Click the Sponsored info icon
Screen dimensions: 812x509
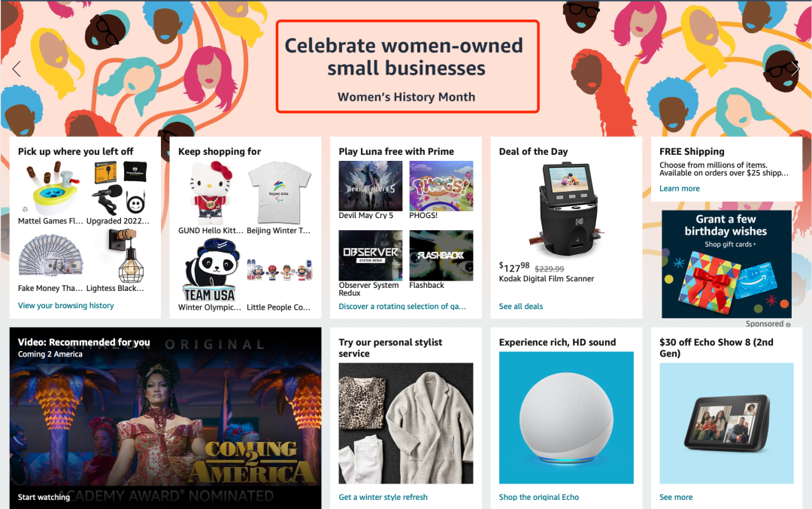coord(788,325)
